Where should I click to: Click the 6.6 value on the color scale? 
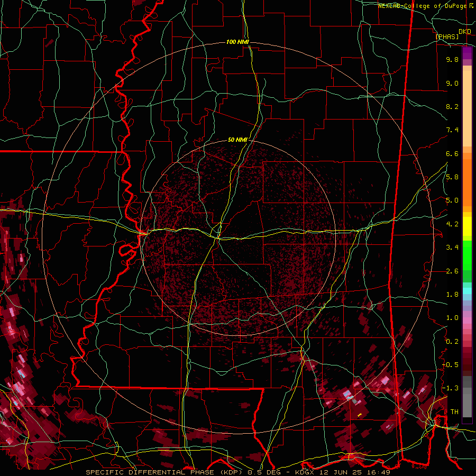tap(452, 153)
